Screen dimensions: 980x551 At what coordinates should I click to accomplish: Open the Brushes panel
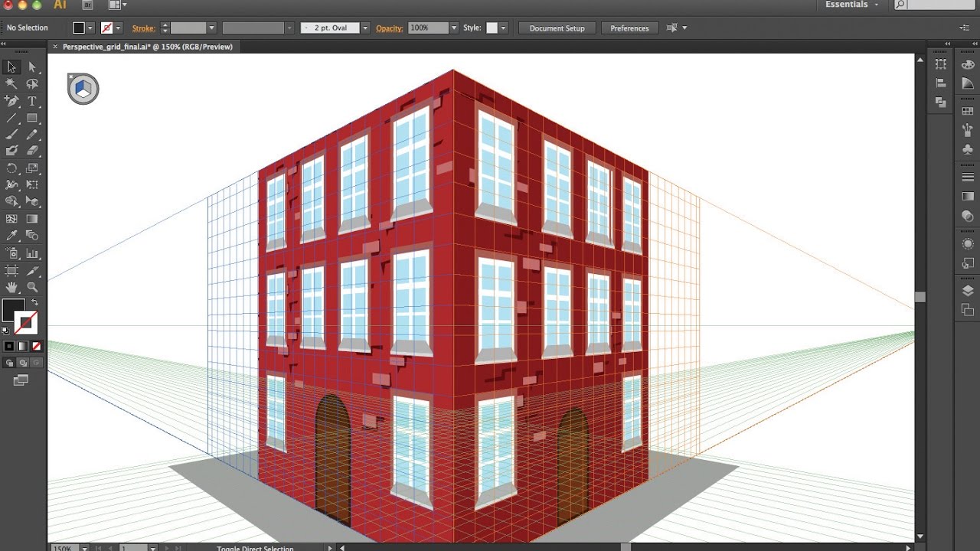(x=968, y=130)
